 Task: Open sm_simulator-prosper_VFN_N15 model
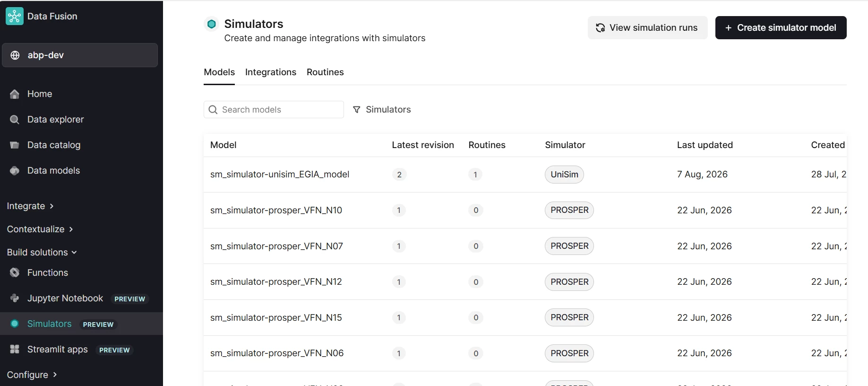pyautogui.click(x=276, y=318)
